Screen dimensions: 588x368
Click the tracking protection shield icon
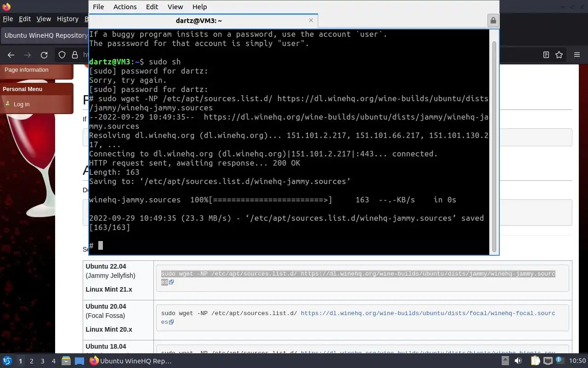tap(62, 55)
